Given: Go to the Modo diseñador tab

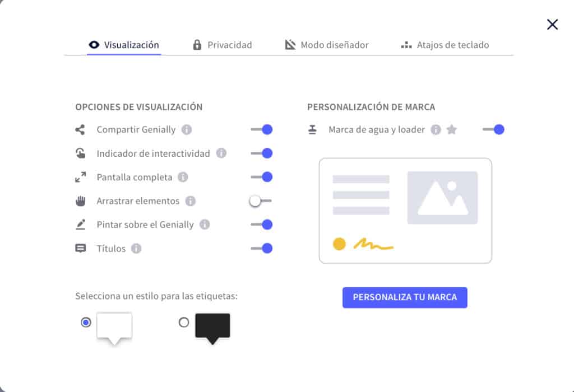Looking at the screenshot, I should pyautogui.click(x=327, y=45).
